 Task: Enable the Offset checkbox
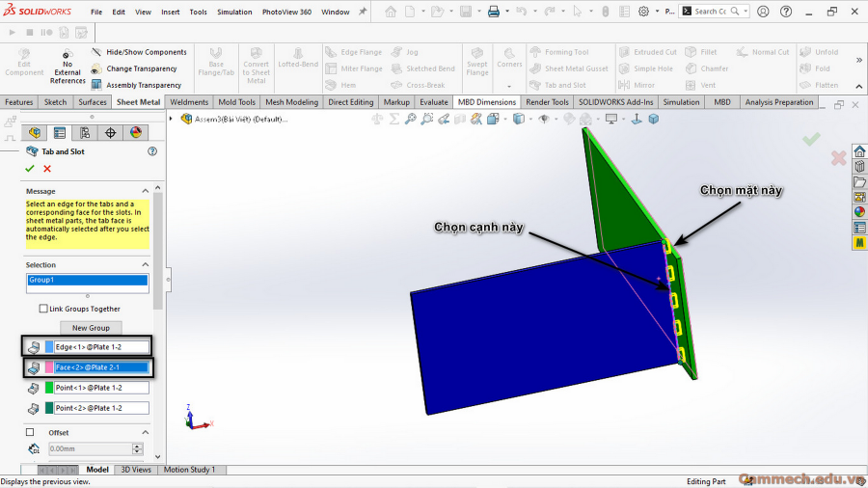pyautogui.click(x=30, y=433)
